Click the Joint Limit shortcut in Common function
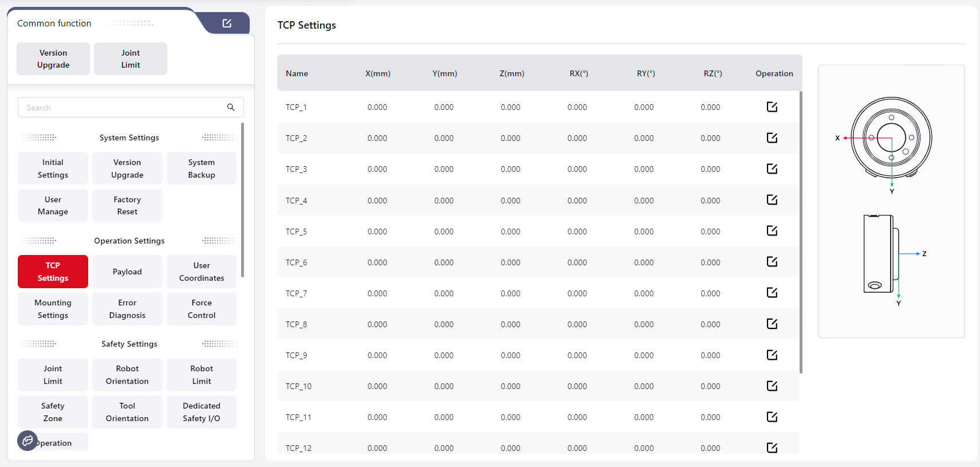Image resolution: width=980 pixels, height=467 pixels. [131, 59]
